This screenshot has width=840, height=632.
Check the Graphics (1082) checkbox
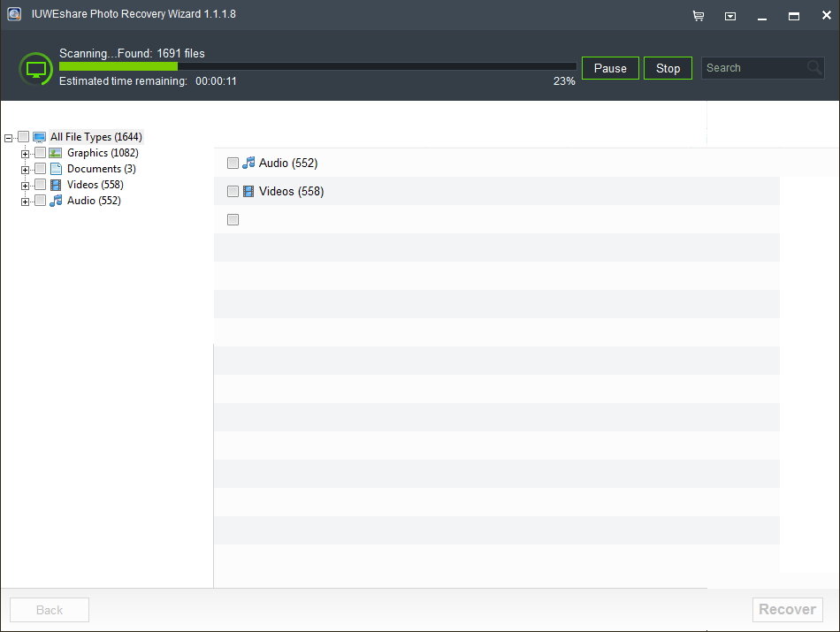click(40, 153)
